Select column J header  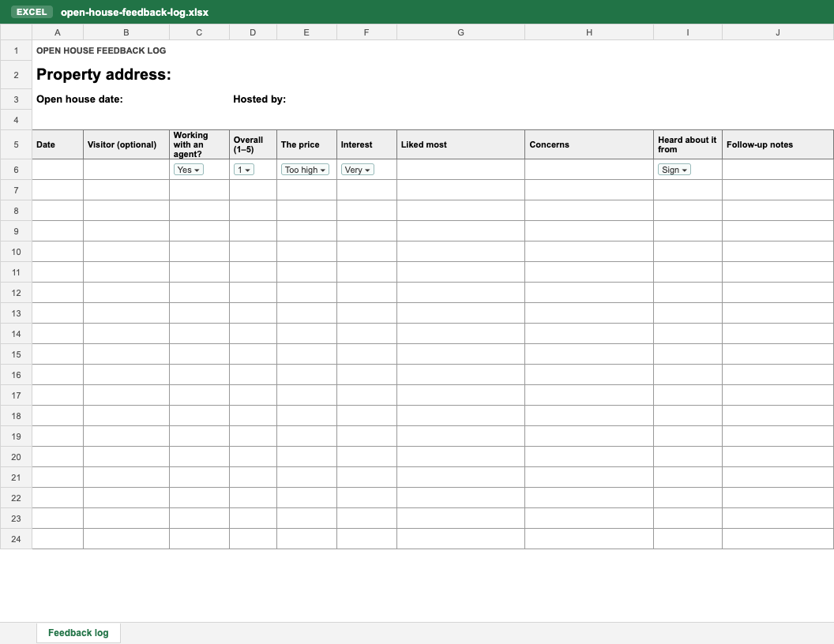click(x=778, y=32)
